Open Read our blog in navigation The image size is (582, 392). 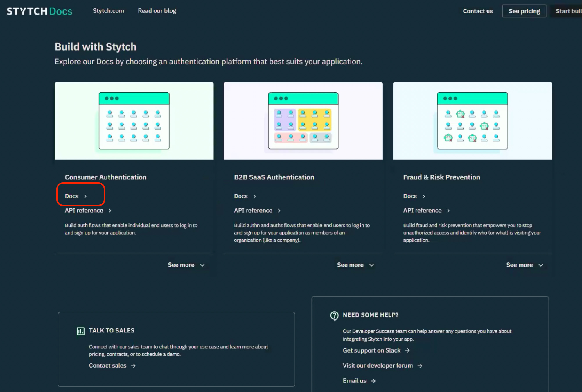pos(157,11)
